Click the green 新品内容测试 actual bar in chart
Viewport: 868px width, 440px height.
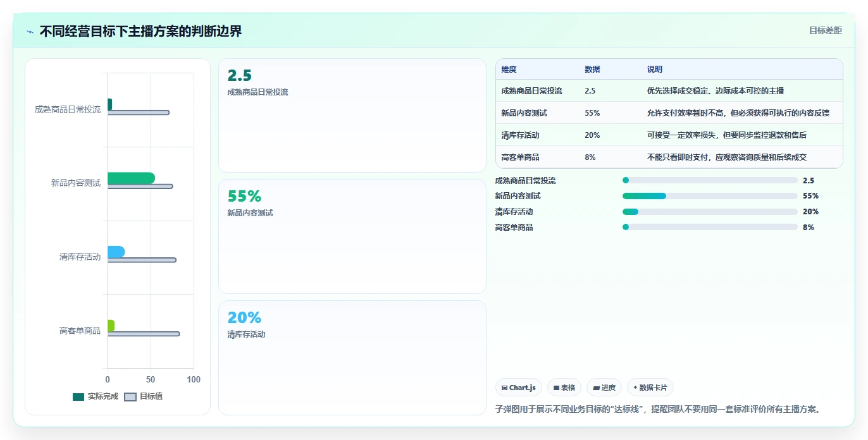(x=131, y=178)
